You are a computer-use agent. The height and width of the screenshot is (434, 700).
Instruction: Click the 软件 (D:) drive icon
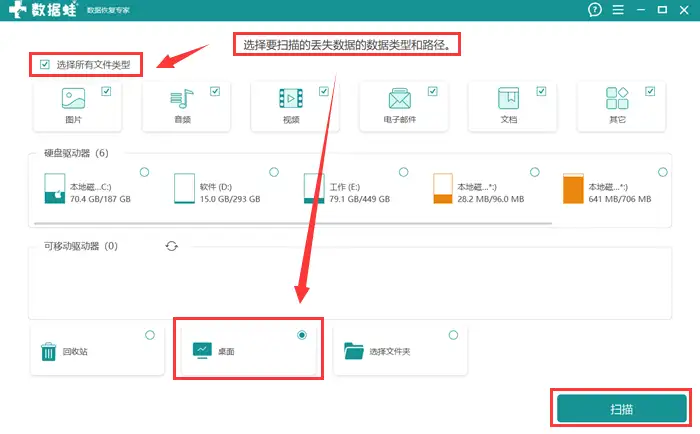tap(184, 188)
